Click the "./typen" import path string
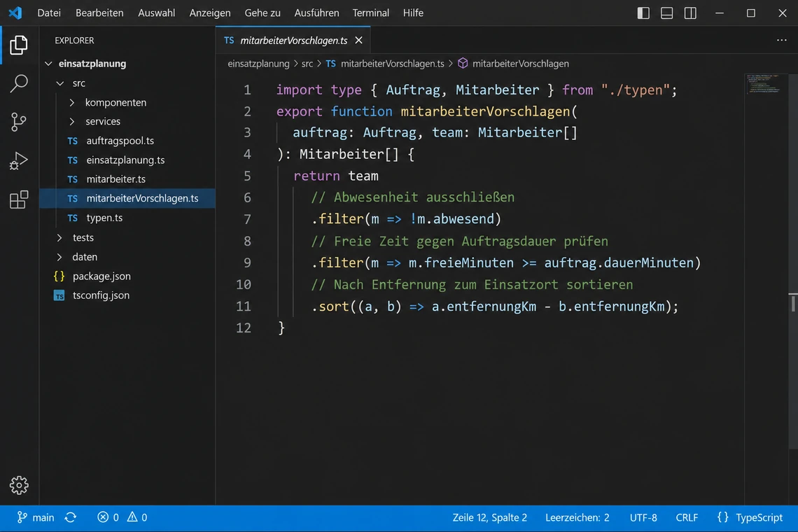Image resolution: width=798 pixels, height=532 pixels. [635, 90]
